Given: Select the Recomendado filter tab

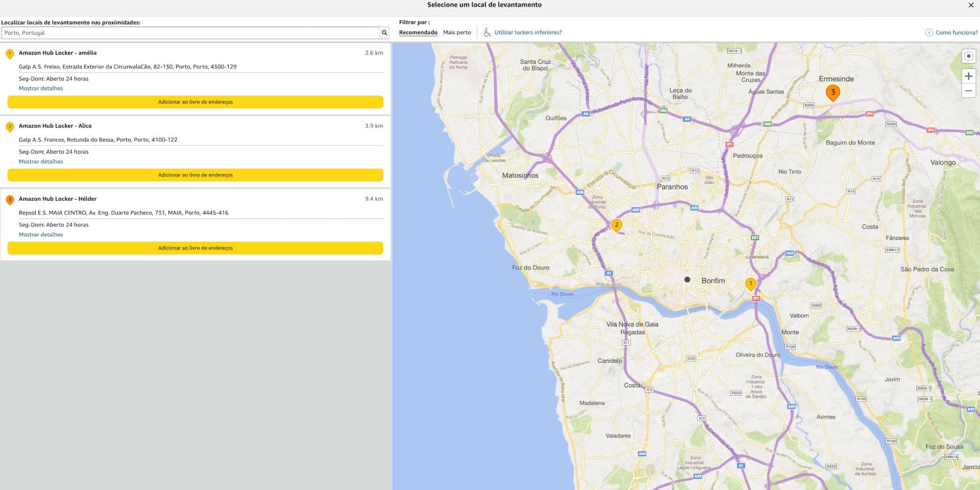Looking at the screenshot, I should pos(418,33).
